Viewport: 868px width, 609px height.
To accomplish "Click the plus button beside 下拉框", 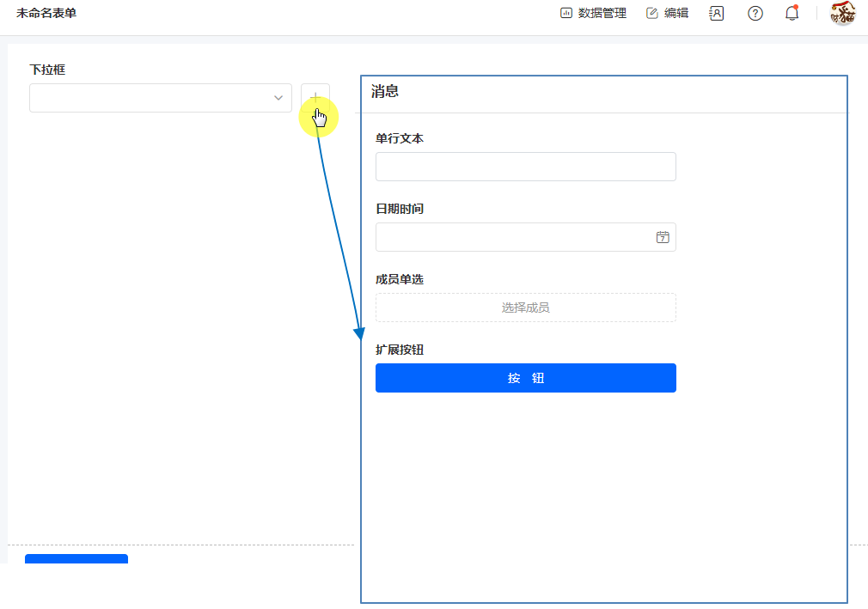I will (315, 98).
